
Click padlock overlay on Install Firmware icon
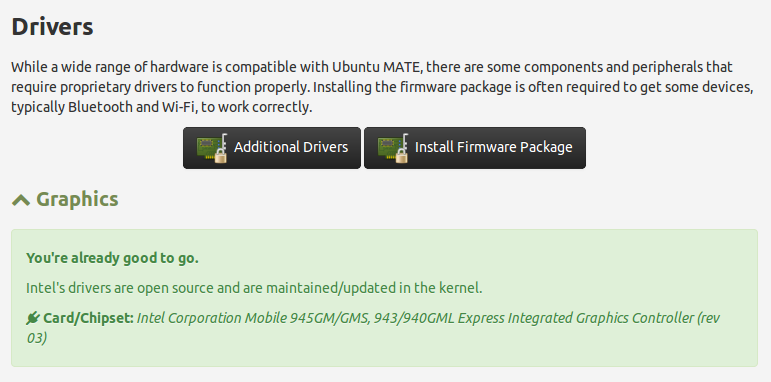point(402,157)
